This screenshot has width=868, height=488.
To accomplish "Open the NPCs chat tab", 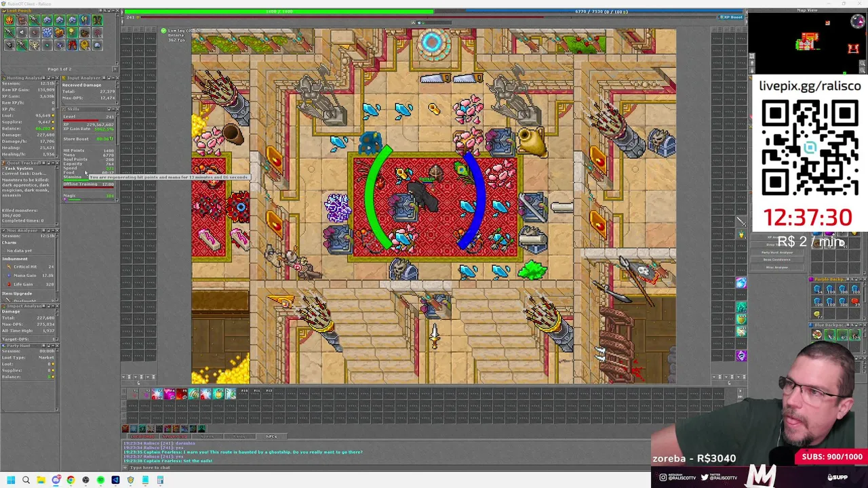I will point(271,436).
